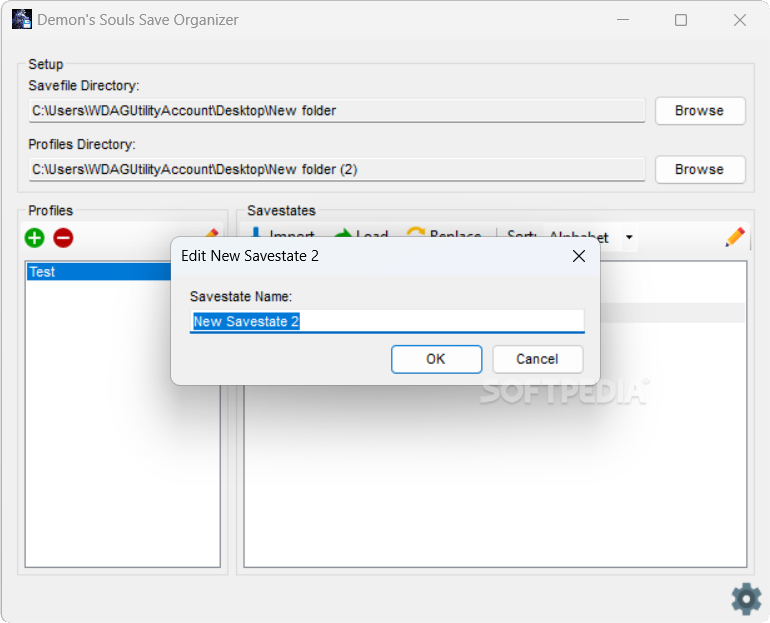The height and width of the screenshot is (623, 770).
Task: Close the Edit New Savestate 2 dialog
Action: 579,256
